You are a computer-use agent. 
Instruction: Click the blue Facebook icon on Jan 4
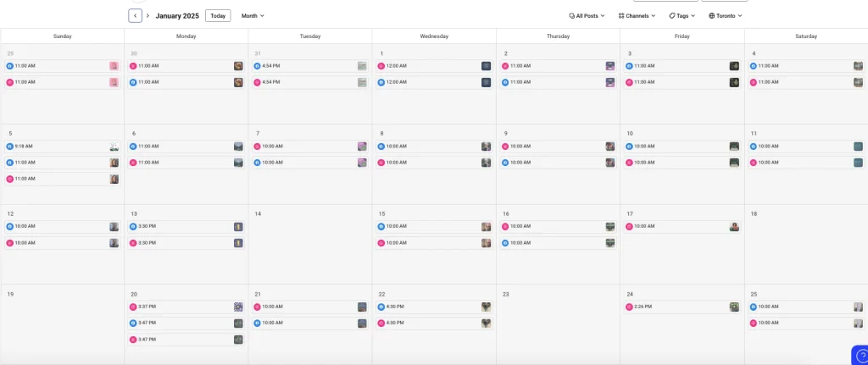753,66
